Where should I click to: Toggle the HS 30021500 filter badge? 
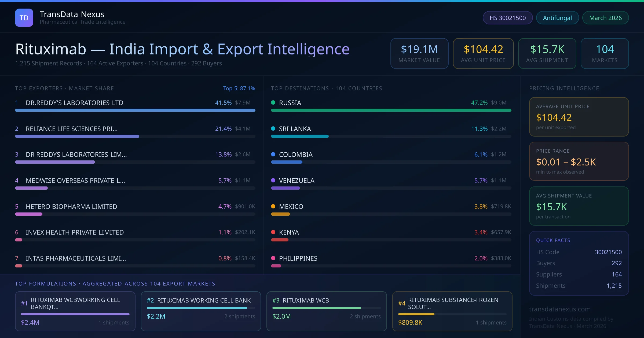[x=507, y=17]
